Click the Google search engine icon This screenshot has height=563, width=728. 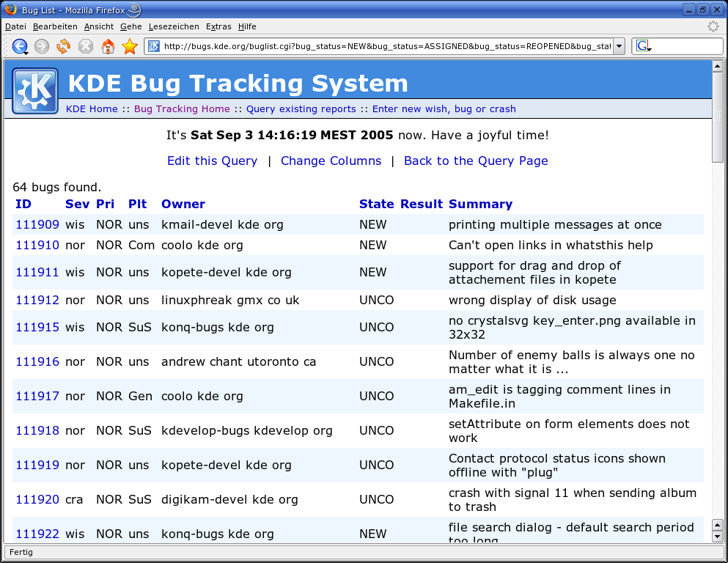643,46
